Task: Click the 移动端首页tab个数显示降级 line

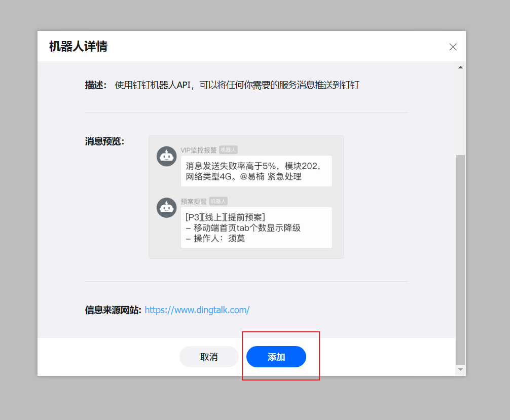Action: pyautogui.click(x=243, y=228)
